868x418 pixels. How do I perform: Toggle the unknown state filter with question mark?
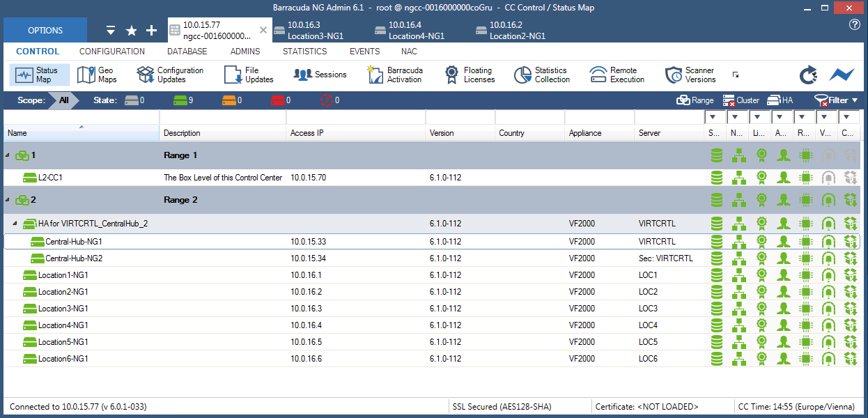coord(330,100)
